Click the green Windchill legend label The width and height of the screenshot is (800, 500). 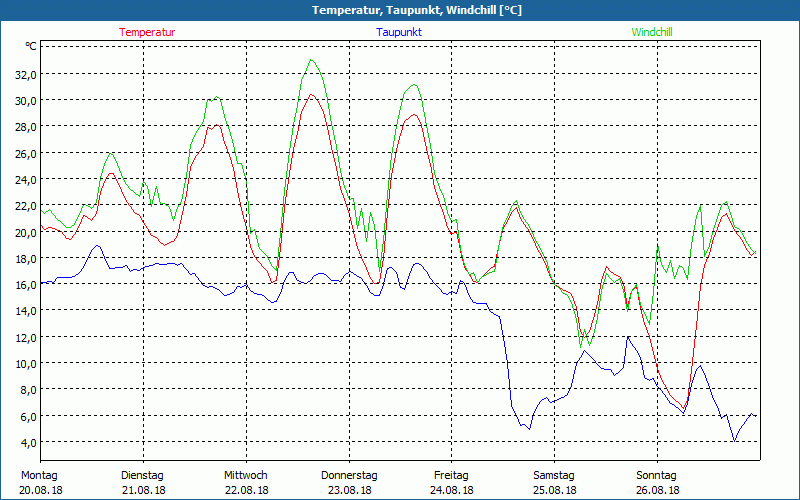coord(652,32)
